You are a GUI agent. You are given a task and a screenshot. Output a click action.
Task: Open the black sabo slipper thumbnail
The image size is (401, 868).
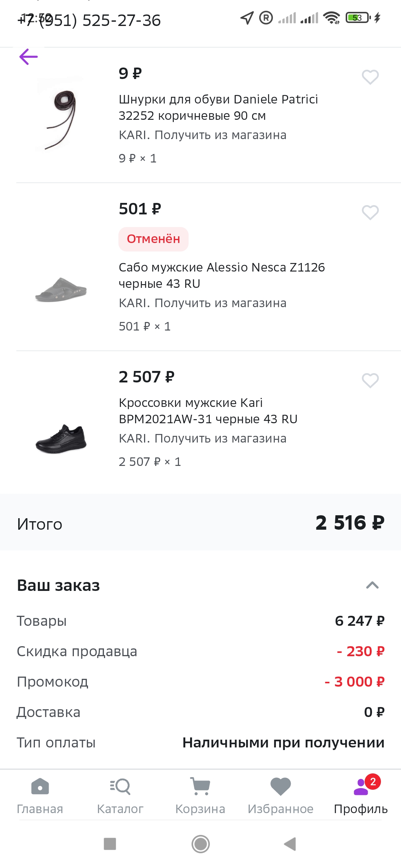pyautogui.click(x=61, y=290)
